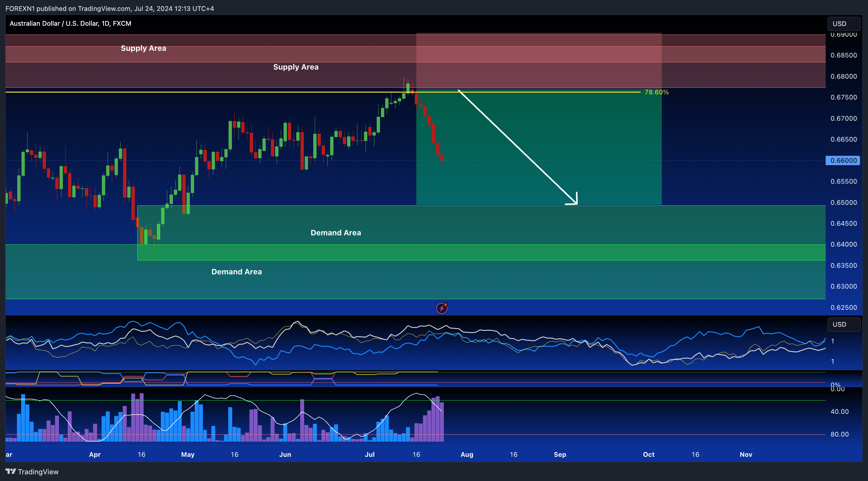Click the 0.68500 price axis label

[x=844, y=55]
